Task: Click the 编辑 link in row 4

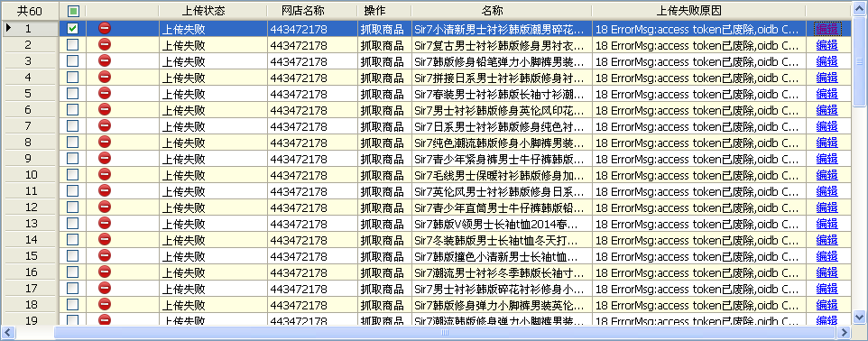Action: pyautogui.click(x=827, y=78)
